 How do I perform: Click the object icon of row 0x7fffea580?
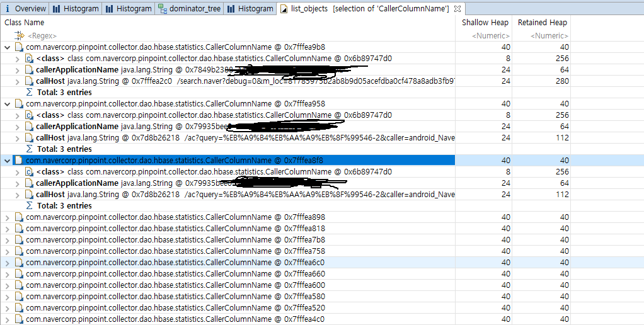click(x=19, y=296)
